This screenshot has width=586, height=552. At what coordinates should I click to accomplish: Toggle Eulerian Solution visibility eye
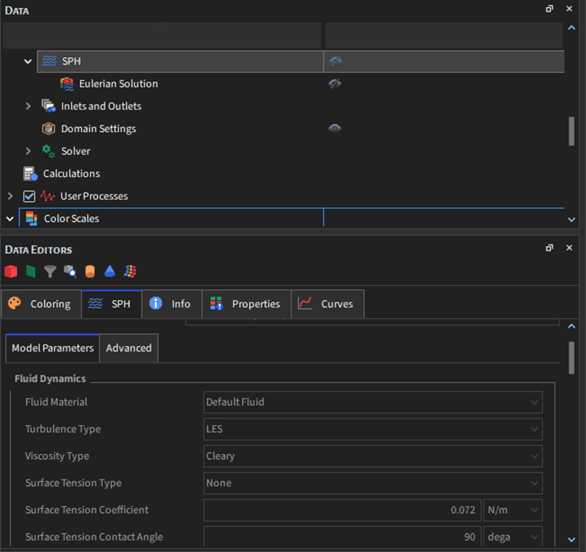coord(334,83)
